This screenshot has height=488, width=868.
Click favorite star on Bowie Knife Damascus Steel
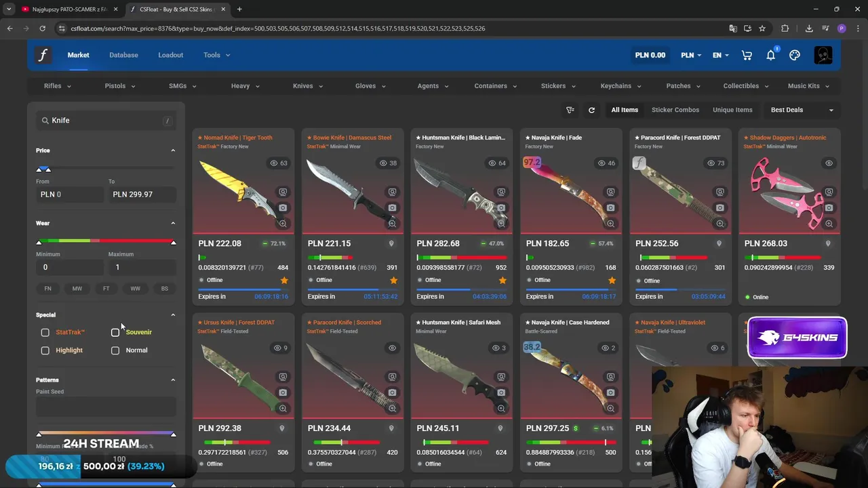tap(393, 280)
